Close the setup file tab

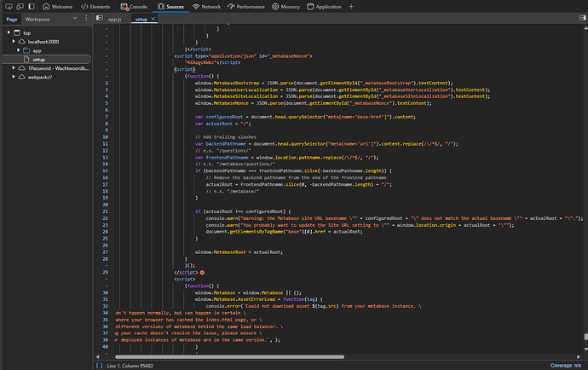(153, 19)
